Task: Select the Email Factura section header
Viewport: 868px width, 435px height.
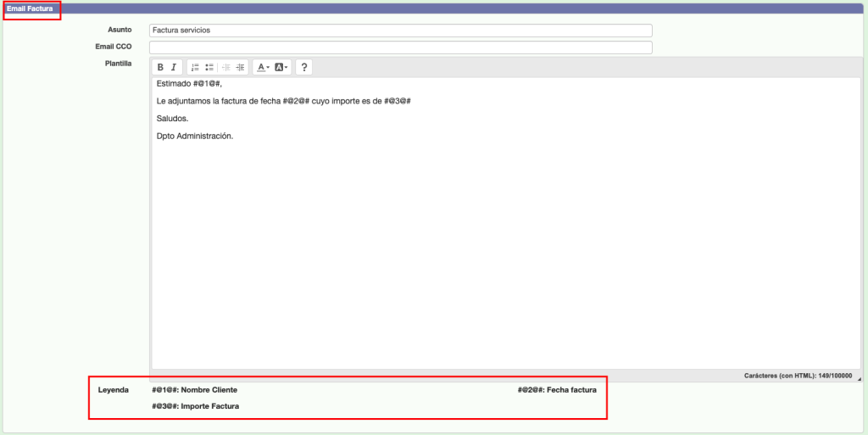Action: pos(30,8)
